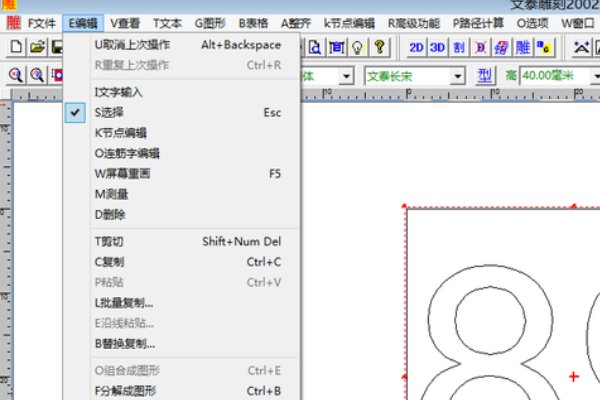
Task: Expand the height 40.00毫米 dropdown arrow
Action: (x=595, y=76)
